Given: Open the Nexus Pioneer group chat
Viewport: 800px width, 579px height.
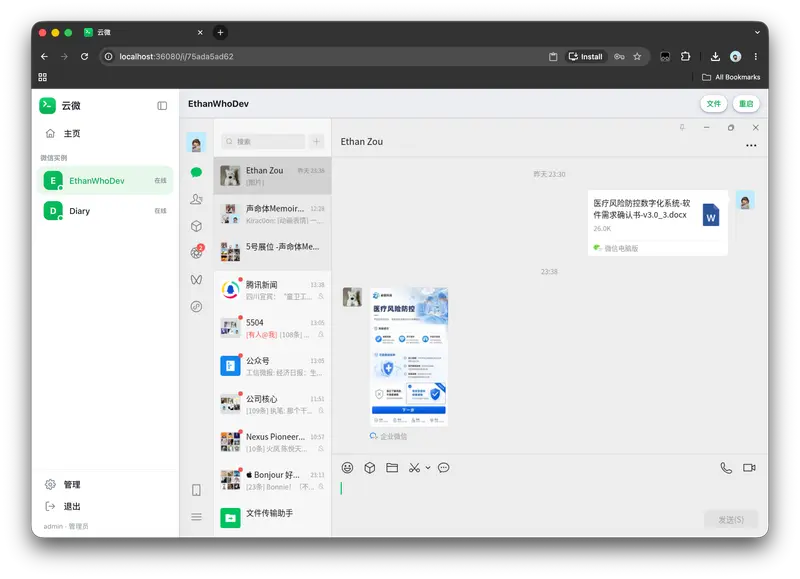Looking at the screenshot, I should pyautogui.click(x=272, y=442).
